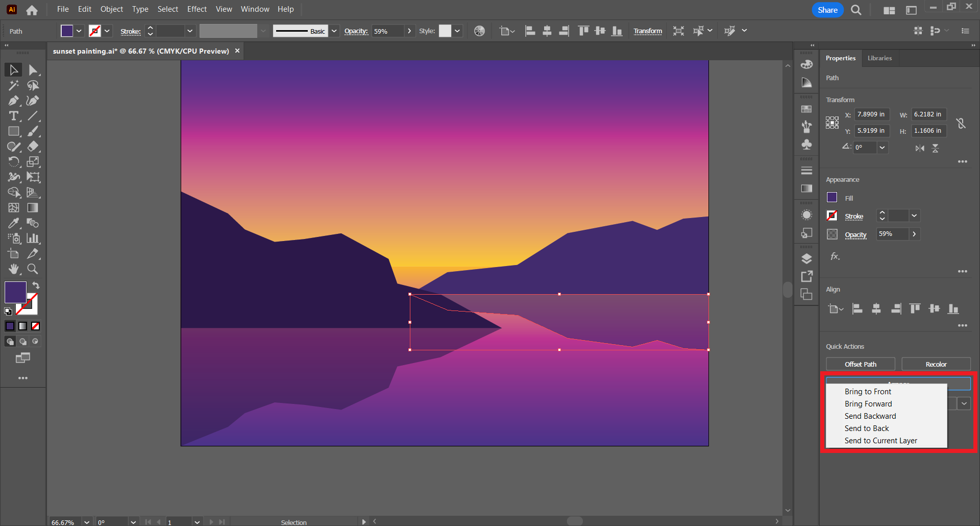Open rotation angle dropdown in Properties
The image size is (980, 526).
882,148
